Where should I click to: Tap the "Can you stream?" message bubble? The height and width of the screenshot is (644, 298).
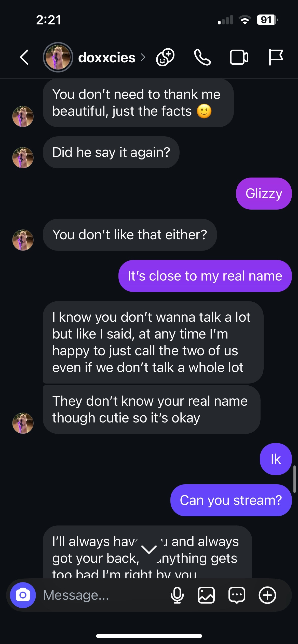231,500
